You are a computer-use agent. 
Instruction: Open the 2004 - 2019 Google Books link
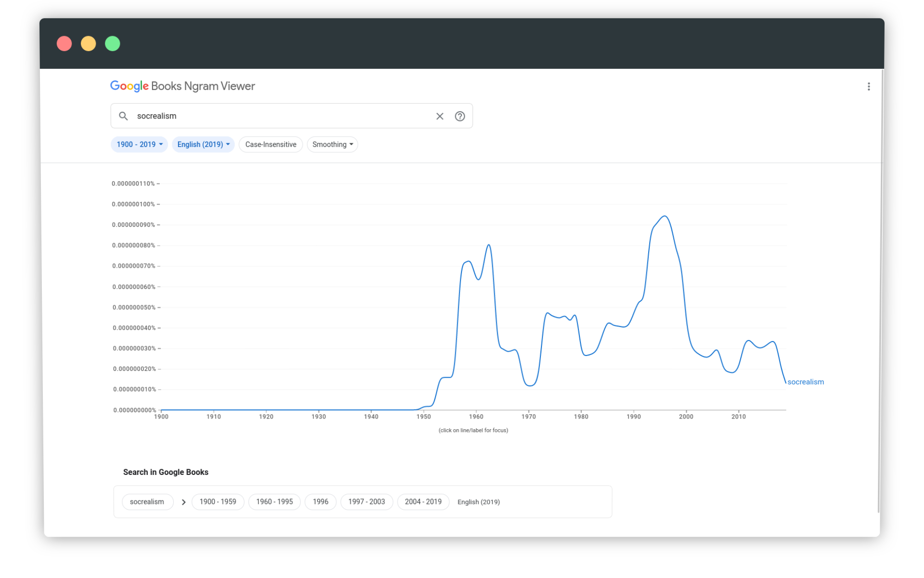(423, 502)
